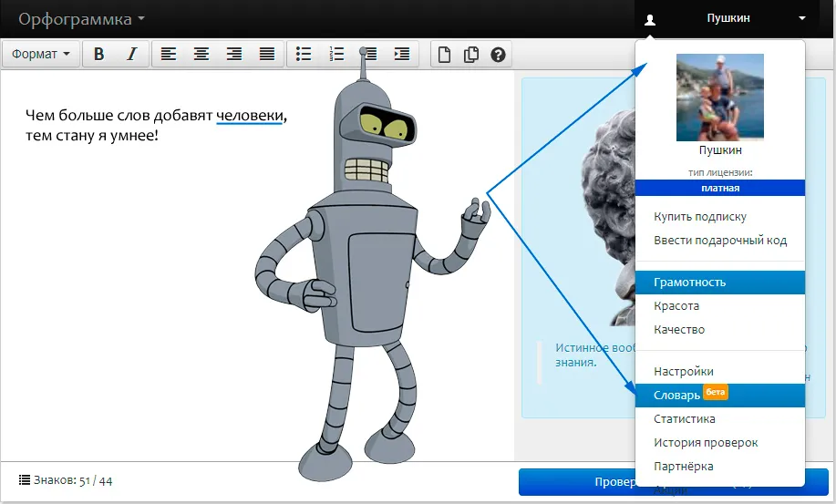
Task: Click the Пушкин name under the photo
Action: pyautogui.click(x=720, y=150)
